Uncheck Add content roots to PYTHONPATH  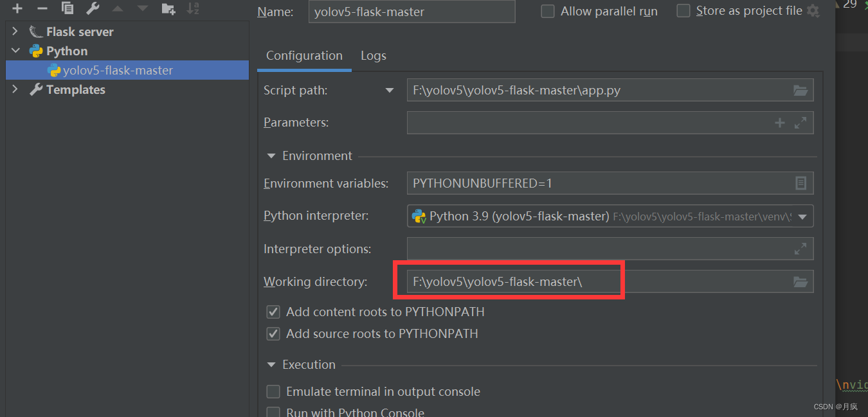274,312
